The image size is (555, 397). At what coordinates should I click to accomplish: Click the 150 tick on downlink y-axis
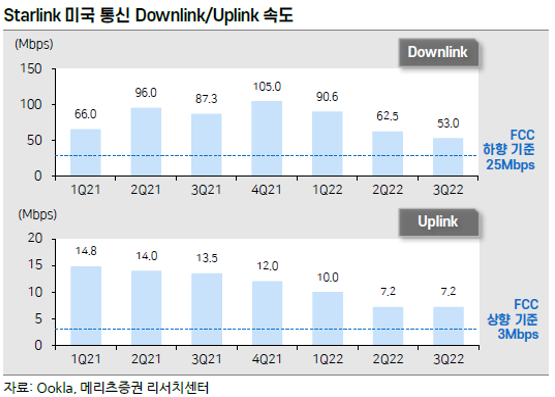click(31, 69)
